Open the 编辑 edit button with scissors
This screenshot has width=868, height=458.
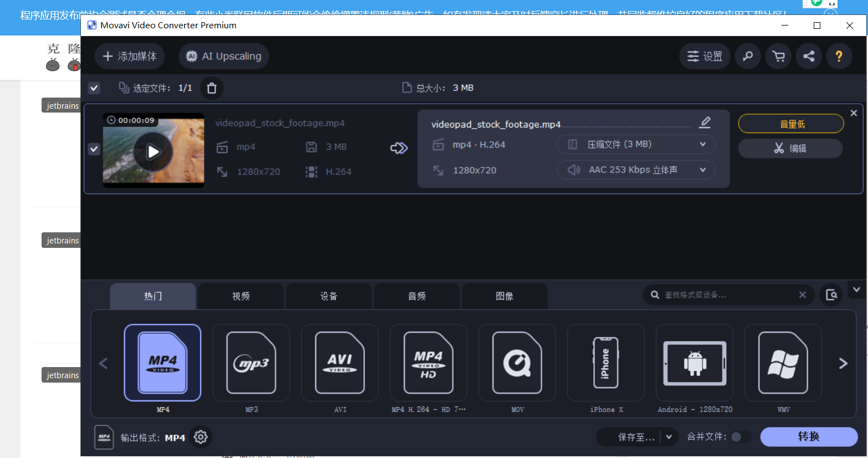point(790,148)
